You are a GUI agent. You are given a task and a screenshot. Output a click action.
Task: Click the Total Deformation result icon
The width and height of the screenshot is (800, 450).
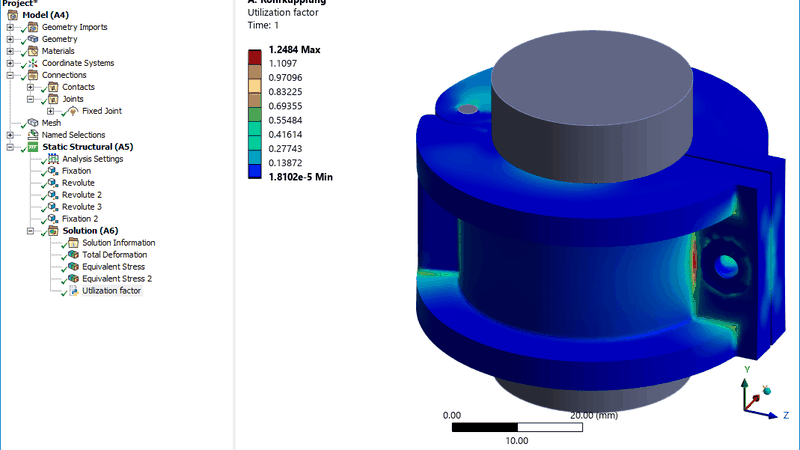click(x=73, y=255)
